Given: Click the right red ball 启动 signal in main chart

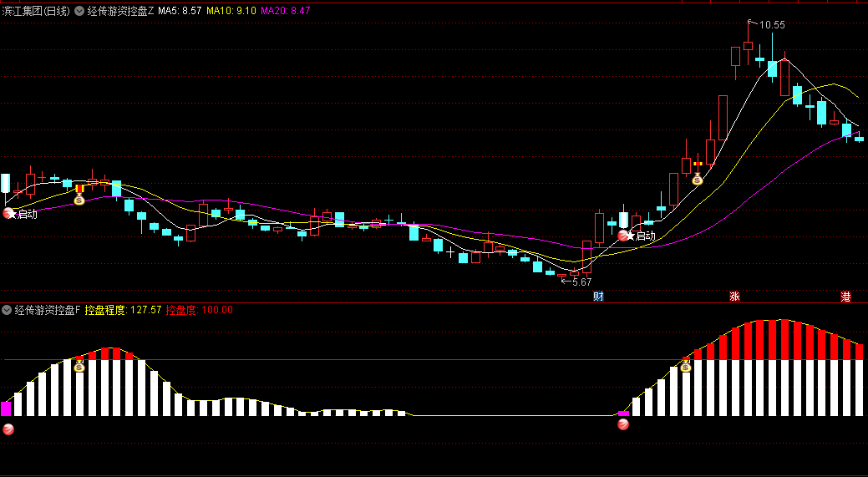Looking at the screenshot, I should (623, 236).
